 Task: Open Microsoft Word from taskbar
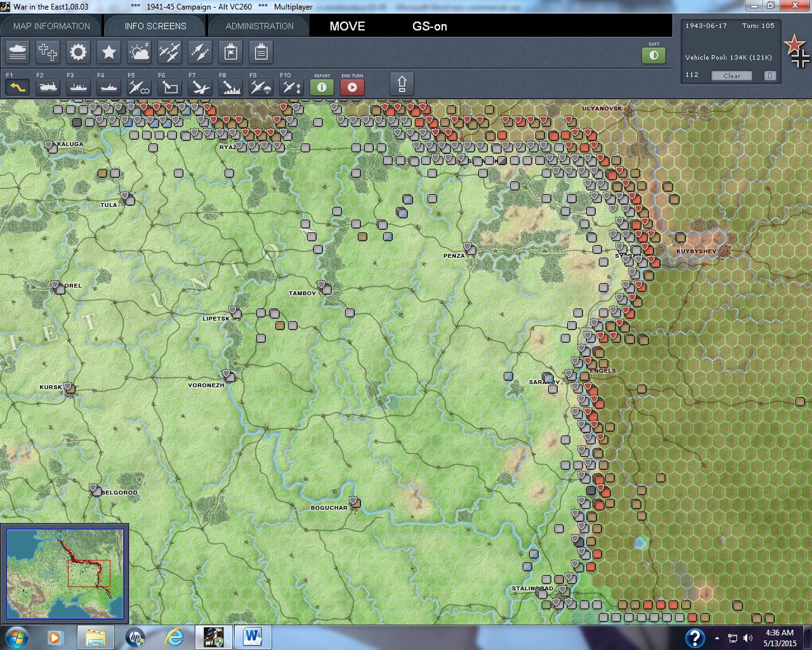click(x=252, y=637)
